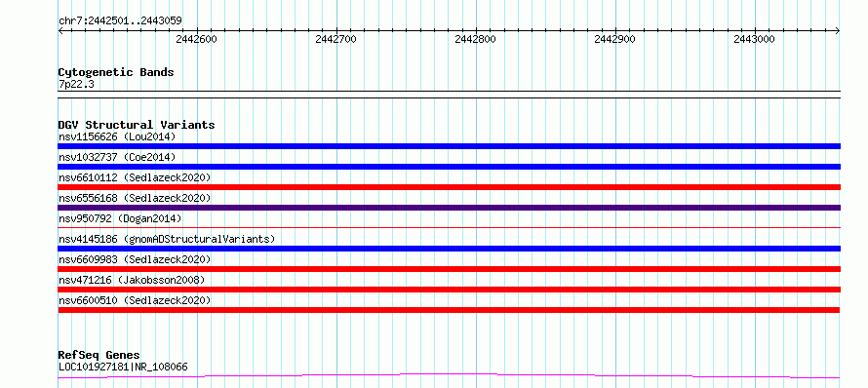Screen dimensions: 868x388
Task: Click the 2442800 ruler position label
Action: point(476,39)
